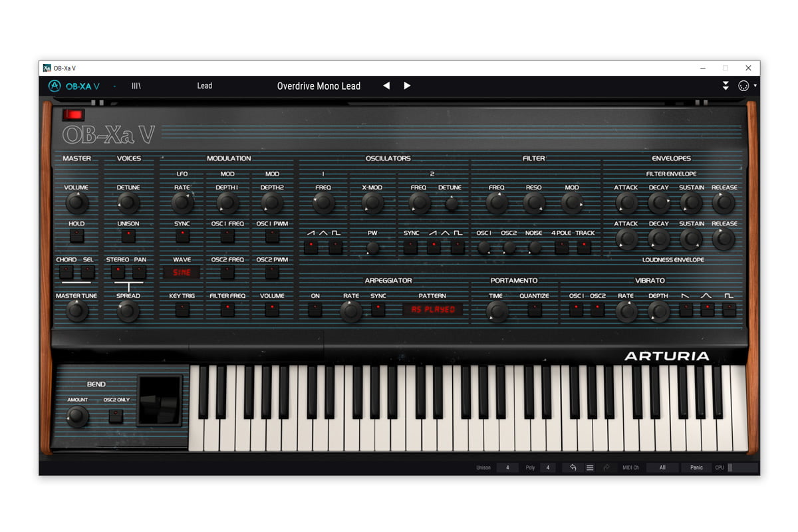This screenshot has height=532, width=798.
Task: Toggle the arpeggiator SYNC button
Action: 378,309
